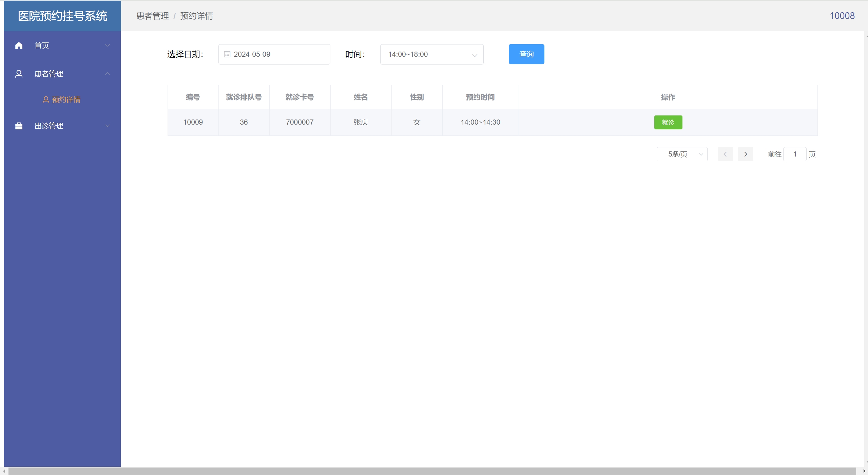The width and height of the screenshot is (868, 475).
Task: Click the go-to page number input
Action: [794, 154]
